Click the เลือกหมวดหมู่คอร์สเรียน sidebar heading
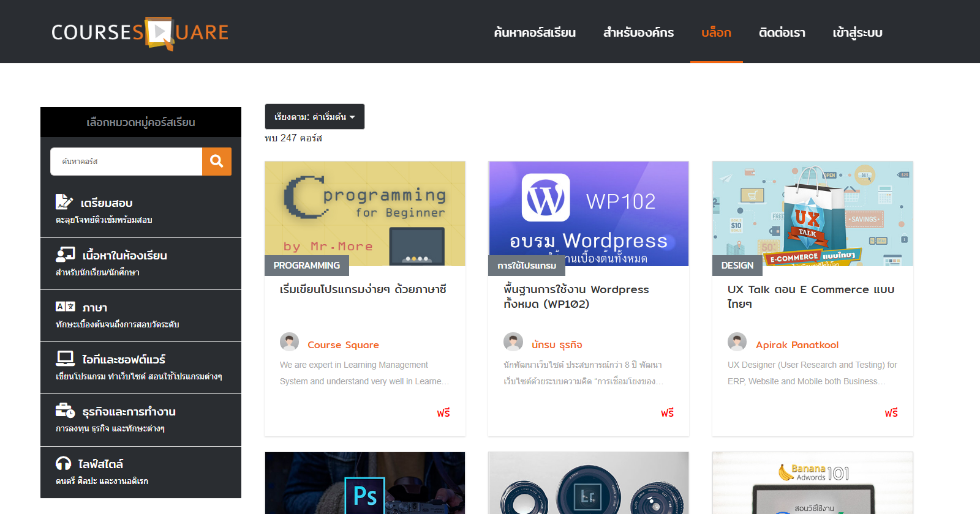The height and width of the screenshot is (514, 980). point(141,122)
